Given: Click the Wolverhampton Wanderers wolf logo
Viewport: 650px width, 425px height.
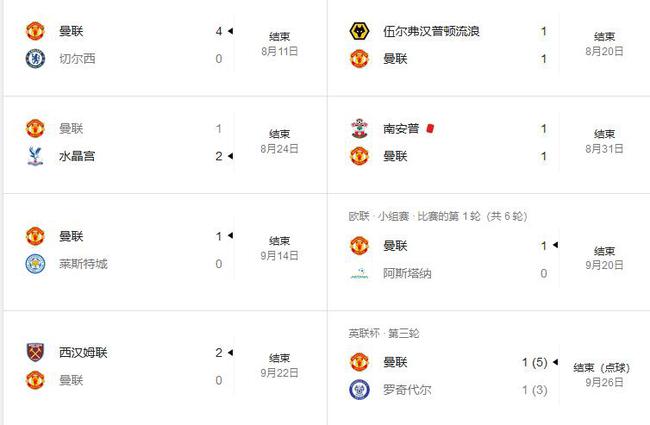Looking at the screenshot, I should point(359,31).
